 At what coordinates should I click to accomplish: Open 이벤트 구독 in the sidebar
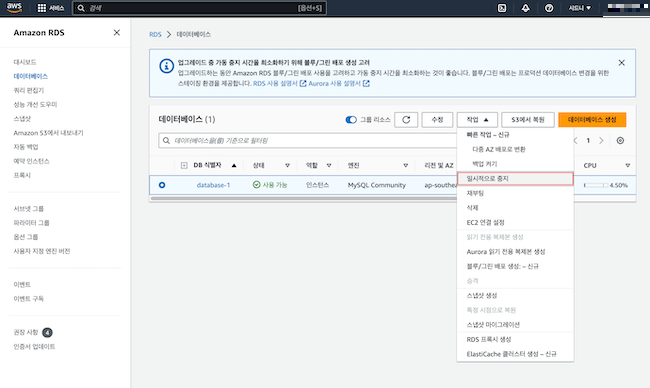pyautogui.click(x=29, y=298)
